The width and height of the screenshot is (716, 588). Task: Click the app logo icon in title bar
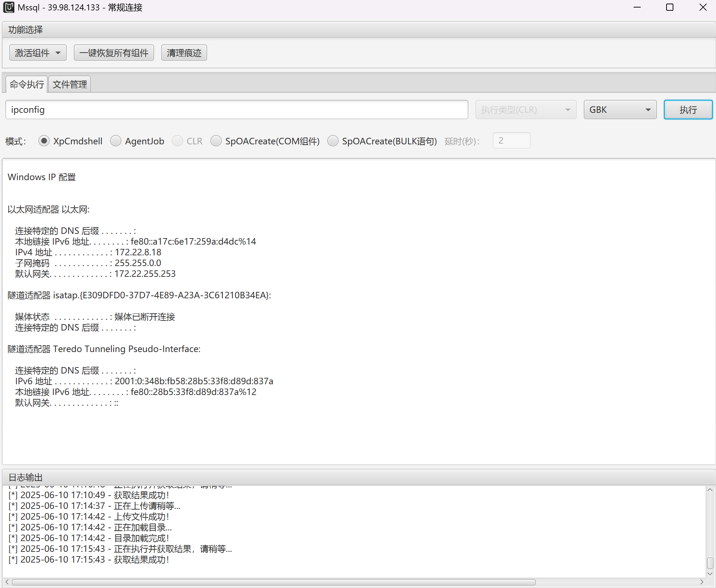point(9,7)
